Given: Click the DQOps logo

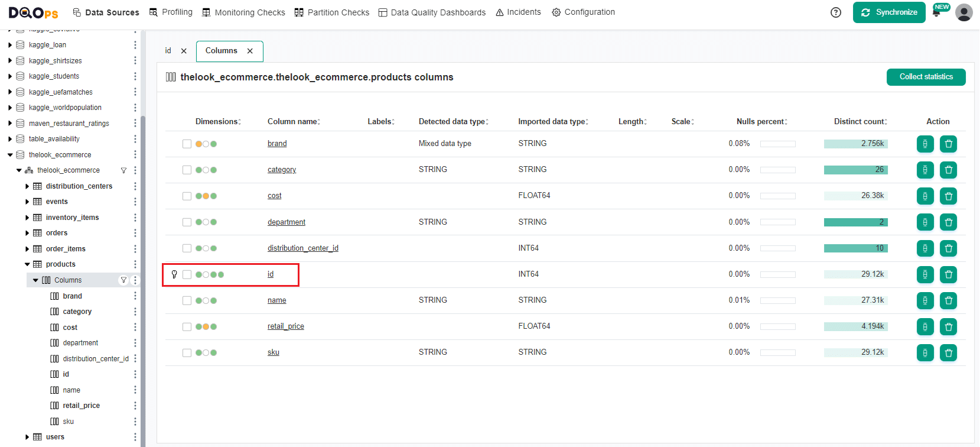Looking at the screenshot, I should (x=34, y=12).
